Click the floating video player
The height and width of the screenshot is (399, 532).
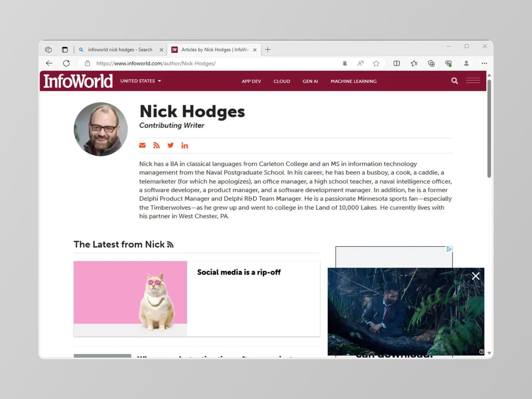[x=406, y=312]
